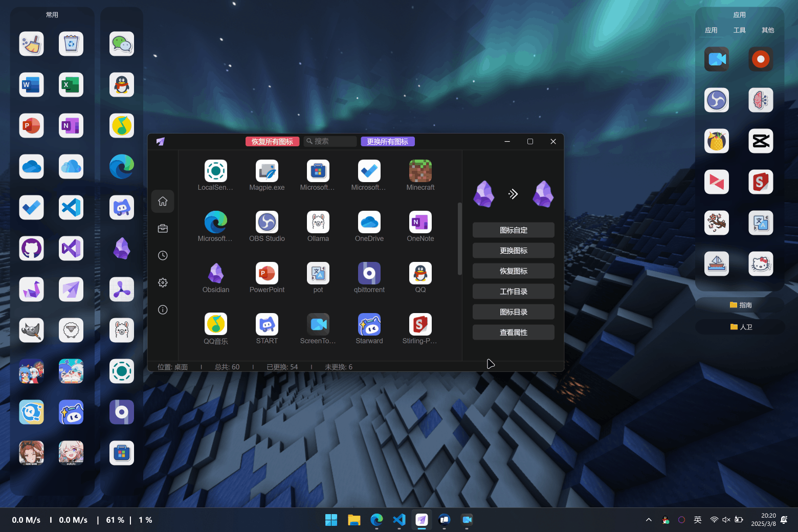Open the settings gear in sidebar
Image resolution: width=798 pixels, height=532 pixels.
click(x=163, y=282)
